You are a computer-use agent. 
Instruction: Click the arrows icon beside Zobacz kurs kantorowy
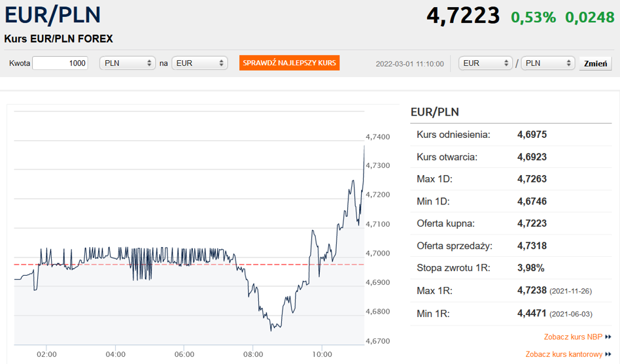click(x=608, y=354)
